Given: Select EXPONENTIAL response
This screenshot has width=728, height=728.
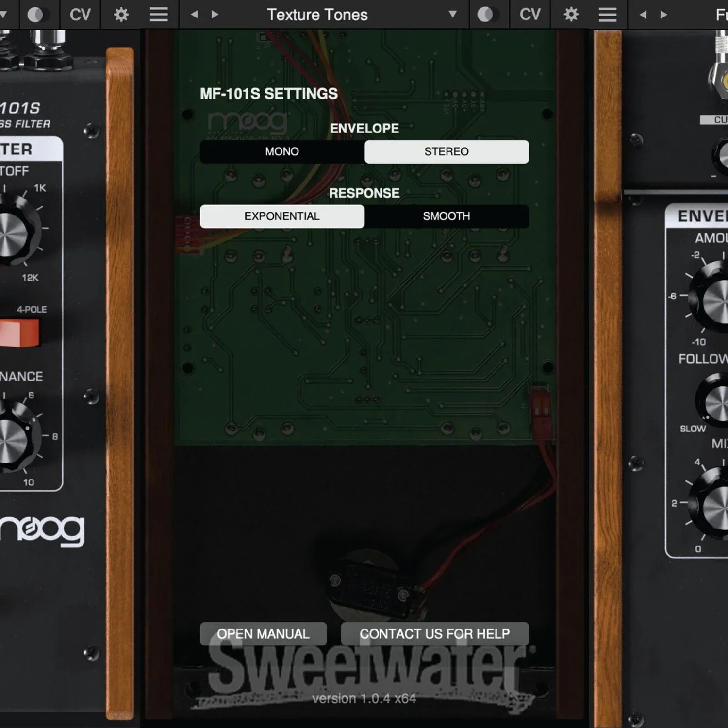Looking at the screenshot, I should click(282, 216).
